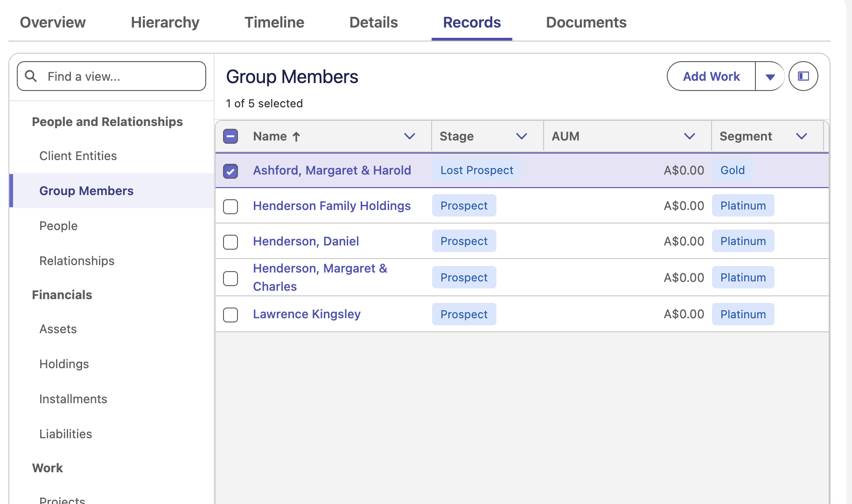This screenshot has height=504, width=852.
Task: Check the Henderson Family Holdings row checkbox
Action: click(230, 206)
